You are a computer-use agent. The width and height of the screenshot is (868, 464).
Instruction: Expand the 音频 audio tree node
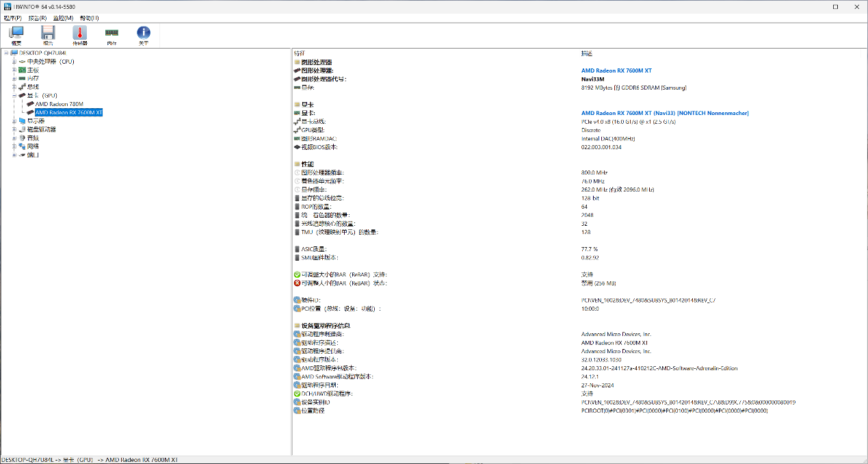14,138
